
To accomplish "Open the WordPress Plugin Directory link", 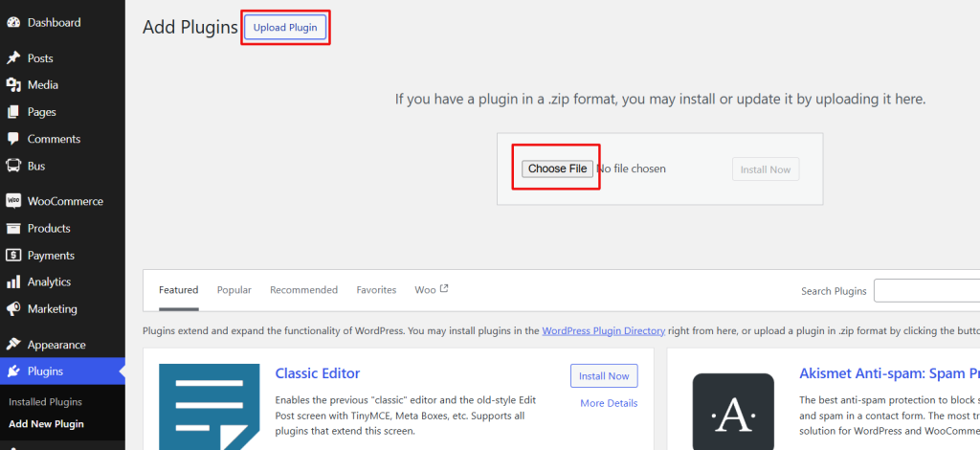I will (x=603, y=331).
